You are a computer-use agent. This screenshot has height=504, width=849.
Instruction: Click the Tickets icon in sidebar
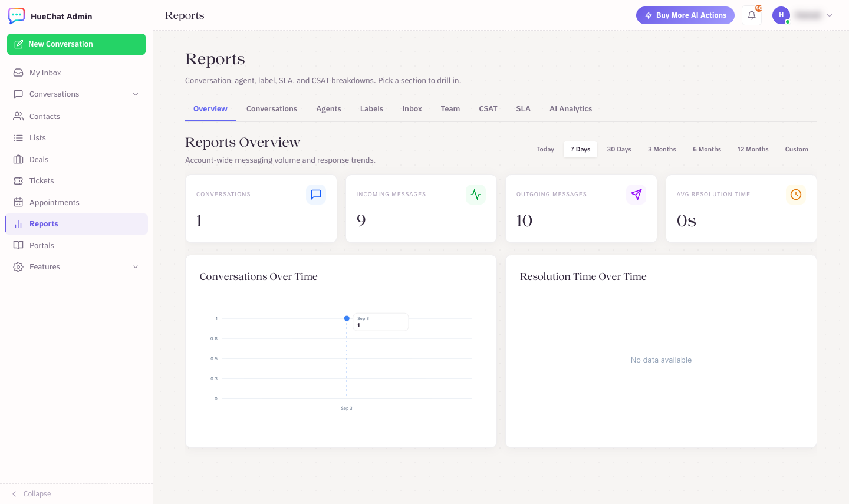[x=18, y=180]
